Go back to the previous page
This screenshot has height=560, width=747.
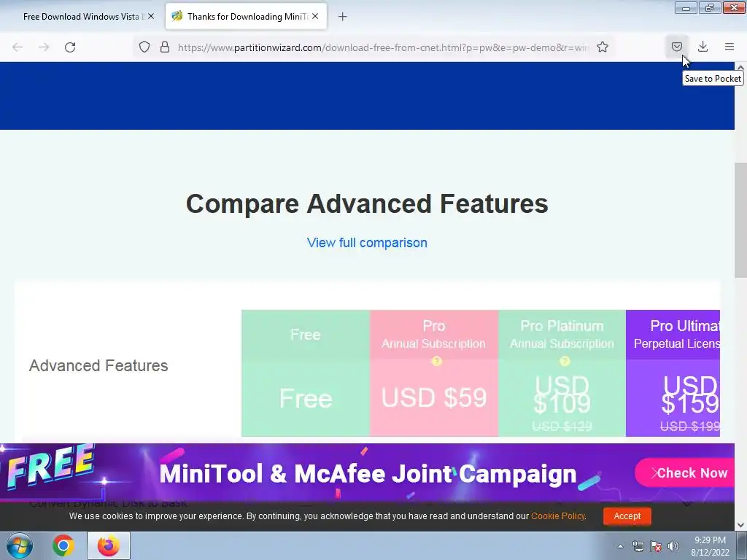click(x=18, y=47)
